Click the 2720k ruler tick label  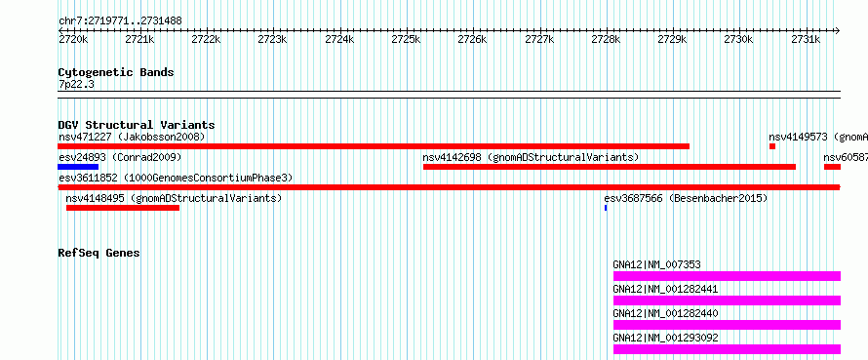pyautogui.click(x=73, y=40)
